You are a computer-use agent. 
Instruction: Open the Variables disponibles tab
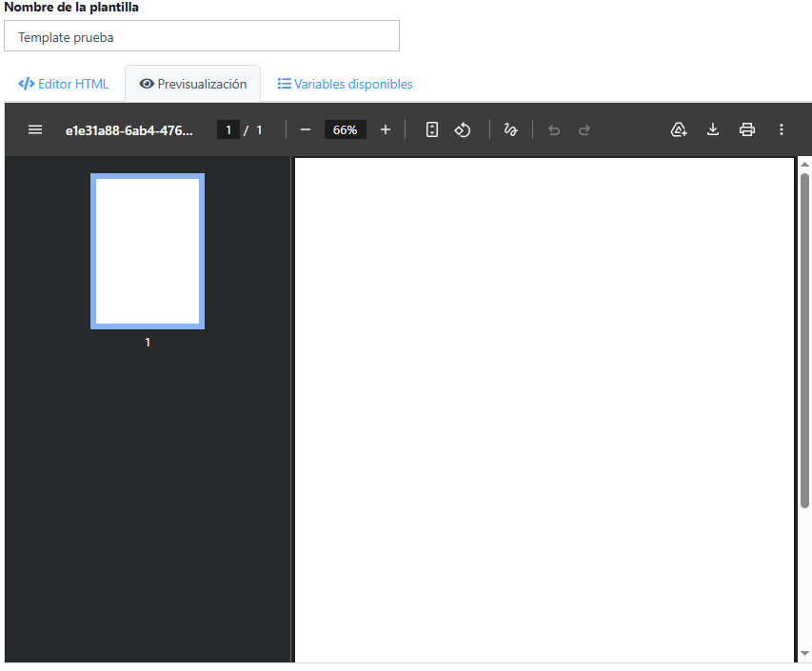click(x=345, y=84)
